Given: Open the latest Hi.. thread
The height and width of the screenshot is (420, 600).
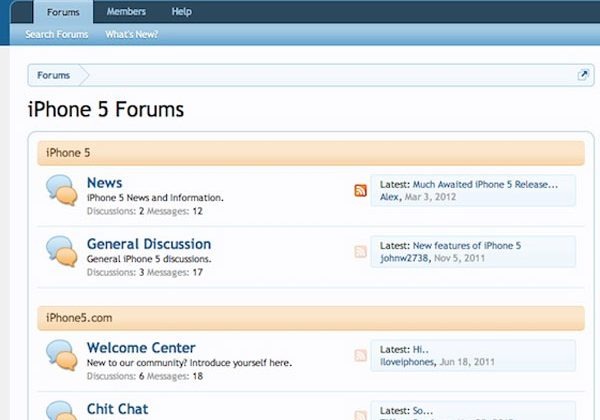Looking at the screenshot, I should tap(421, 349).
